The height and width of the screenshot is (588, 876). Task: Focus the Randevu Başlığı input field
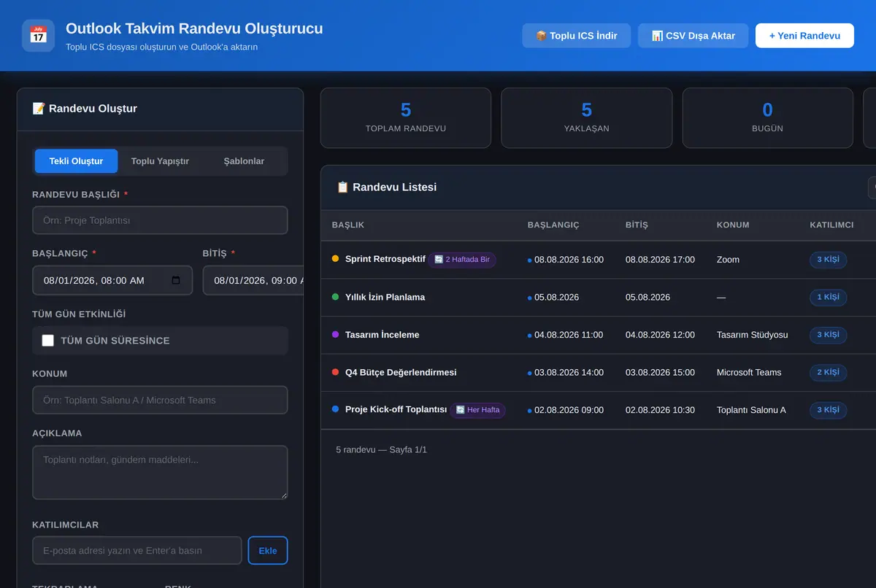coord(160,220)
